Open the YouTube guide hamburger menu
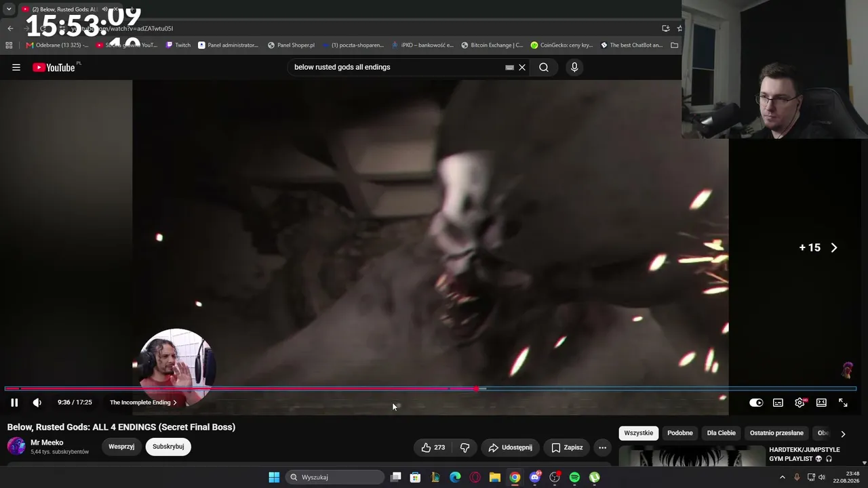Image resolution: width=868 pixels, height=488 pixels. coord(16,67)
